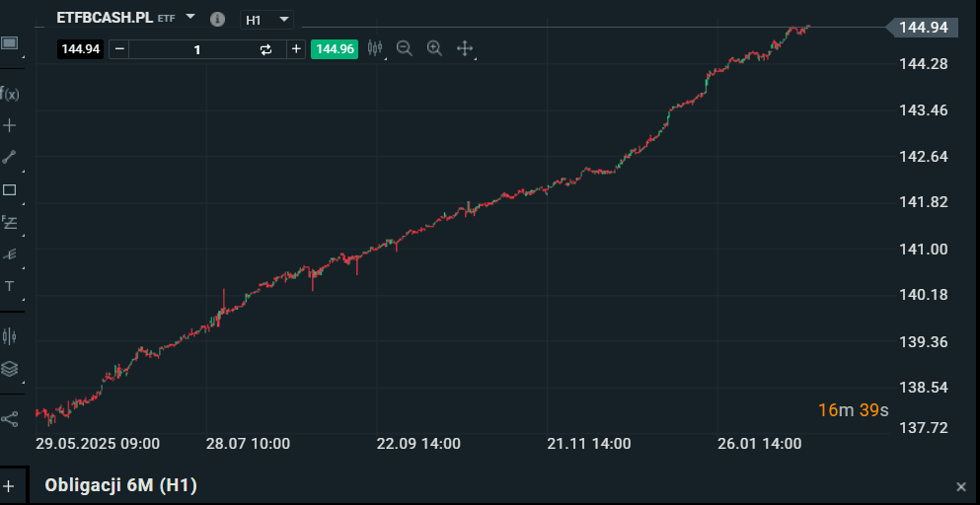Click the 140.18 price axis label
The height and width of the screenshot is (505, 980).
coord(923,294)
